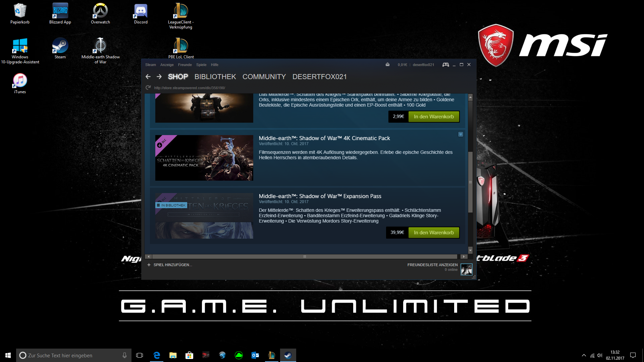Open friends list avatar thumbnail
The image size is (644, 362).
click(466, 269)
